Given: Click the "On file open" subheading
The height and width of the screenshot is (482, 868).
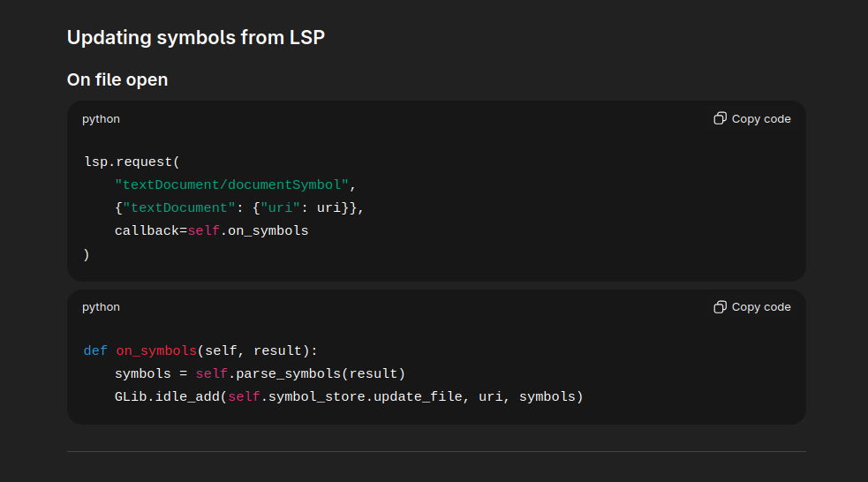Looking at the screenshot, I should pyautogui.click(x=117, y=79).
